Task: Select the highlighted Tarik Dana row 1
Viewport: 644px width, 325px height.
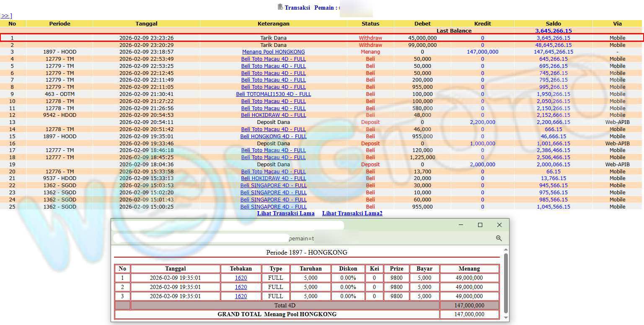Action: coord(273,38)
